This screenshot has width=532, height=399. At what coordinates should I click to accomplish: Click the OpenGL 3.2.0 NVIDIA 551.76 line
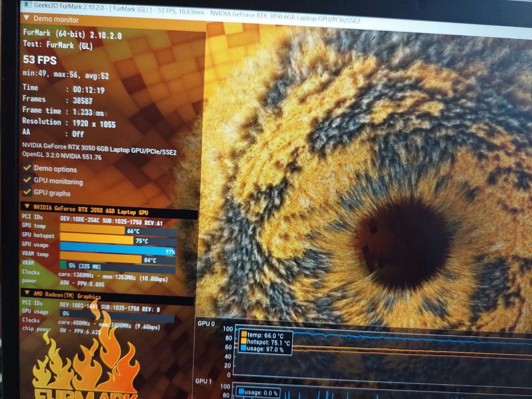click(62, 156)
